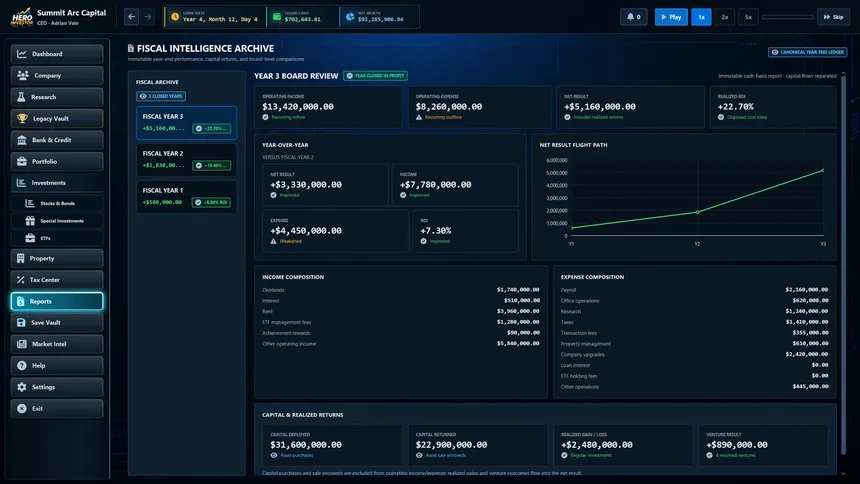
Task: Click the Rent income row amount
Action: point(518,311)
